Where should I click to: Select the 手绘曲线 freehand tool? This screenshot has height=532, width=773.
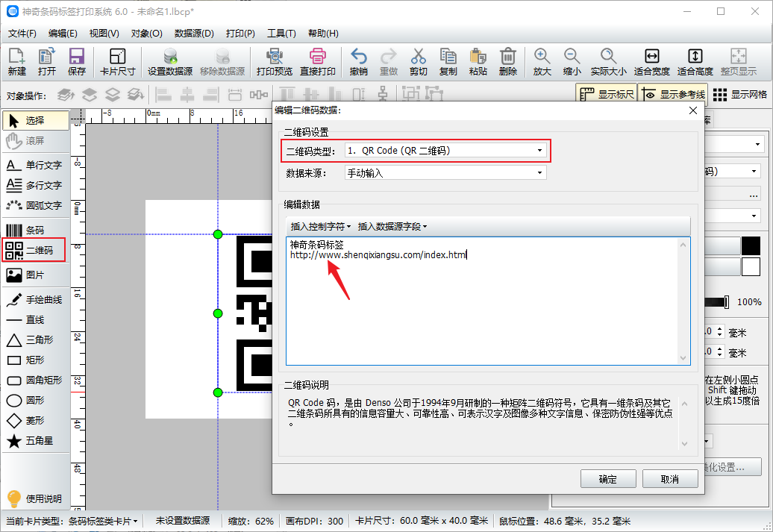click(x=36, y=299)
